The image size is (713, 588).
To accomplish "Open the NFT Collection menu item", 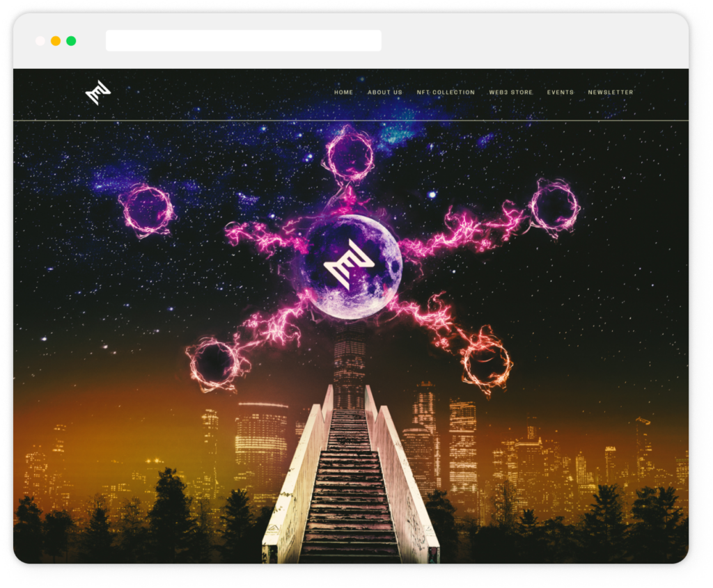I will pos(446,93).
